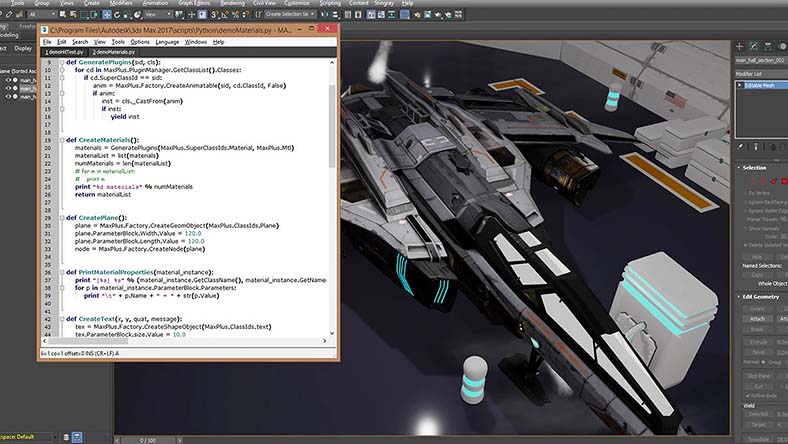Screen dimensions: 788x444
Task: Switch to the demoHtTest.py tab
Action: coord(67,52)
